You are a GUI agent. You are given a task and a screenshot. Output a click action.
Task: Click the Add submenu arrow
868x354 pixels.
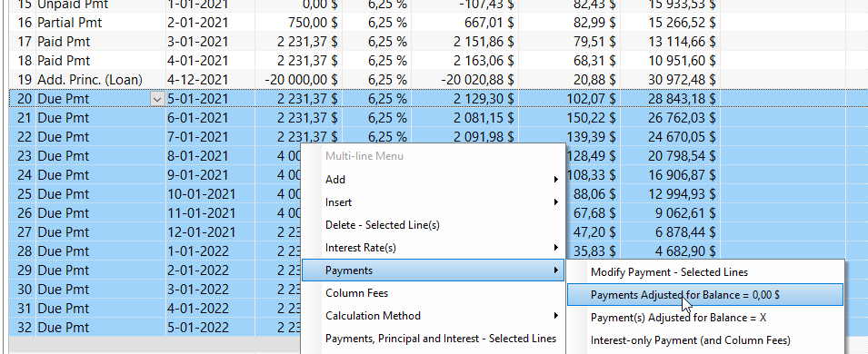coord(555,179)
